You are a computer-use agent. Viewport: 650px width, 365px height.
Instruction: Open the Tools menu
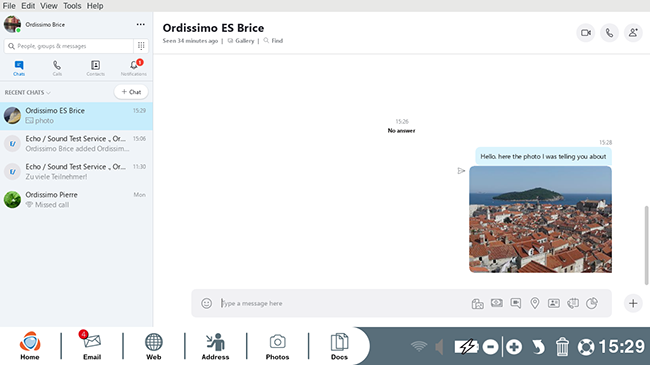point(72,6)
